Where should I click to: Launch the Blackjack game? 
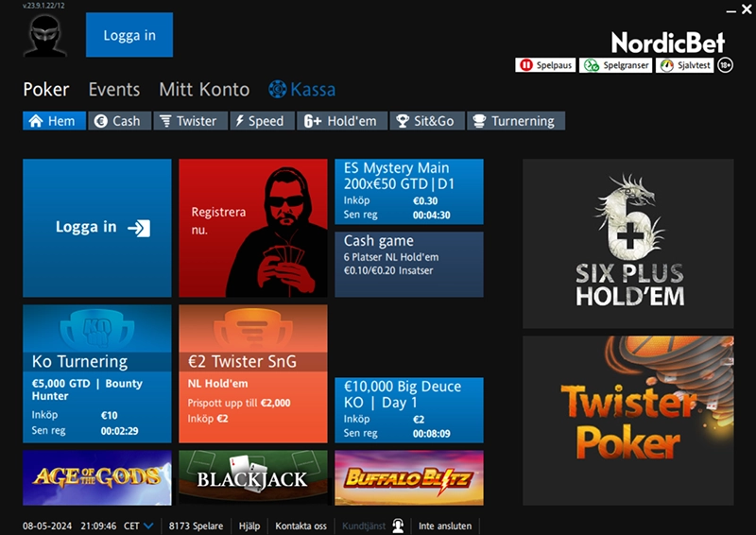(x=253, y=477)
